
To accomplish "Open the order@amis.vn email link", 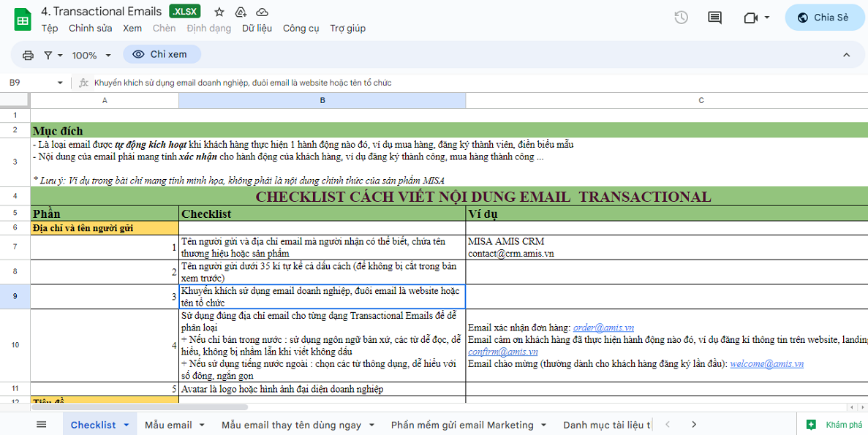I will [603, 328].
